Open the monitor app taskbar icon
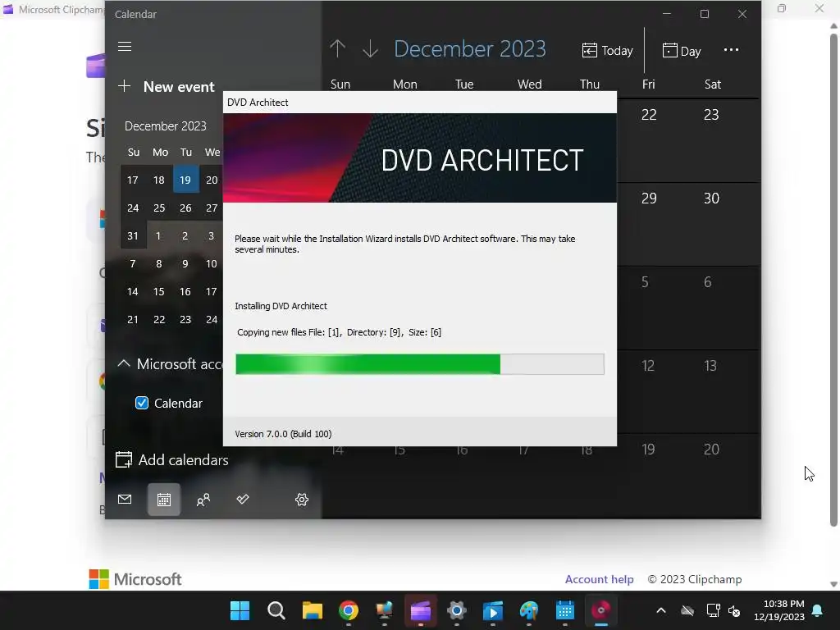 pyautogui.click(x=385, y=610)
